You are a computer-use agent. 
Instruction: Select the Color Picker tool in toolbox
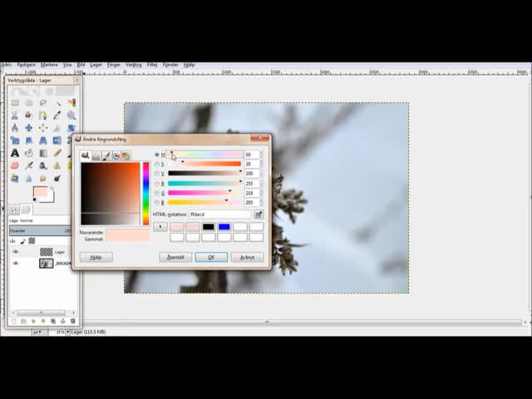(57, 116)
